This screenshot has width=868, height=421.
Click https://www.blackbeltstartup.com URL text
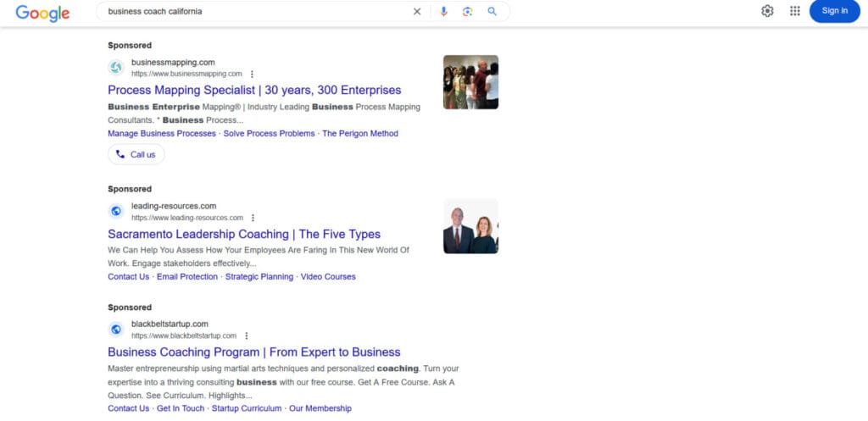pos(184,335)
